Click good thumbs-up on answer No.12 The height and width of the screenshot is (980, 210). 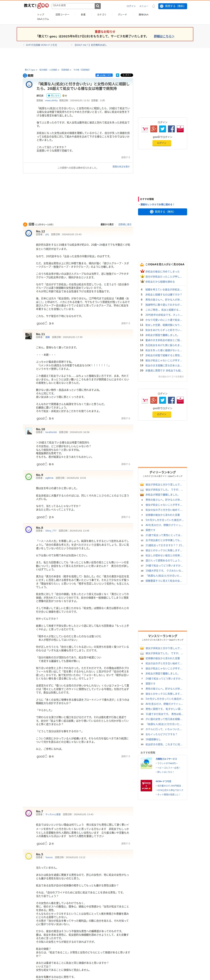point(42,323)
